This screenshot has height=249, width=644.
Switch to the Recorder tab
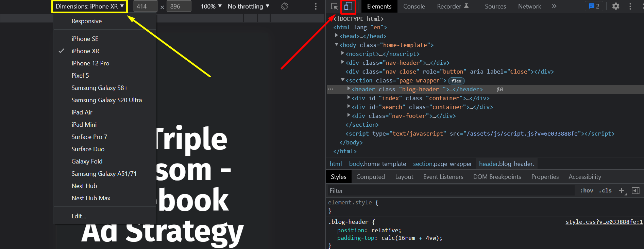click(453, 6)
